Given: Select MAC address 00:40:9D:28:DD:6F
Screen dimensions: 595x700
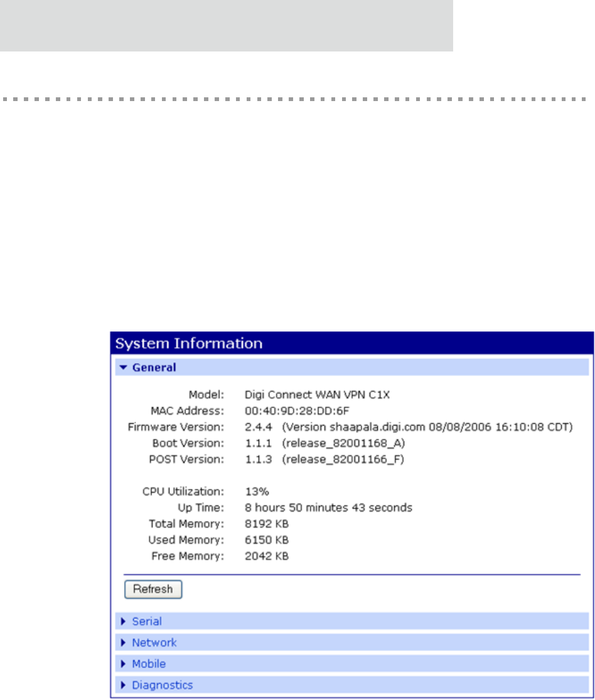Looking at the screenshot, I should (297, 411).
